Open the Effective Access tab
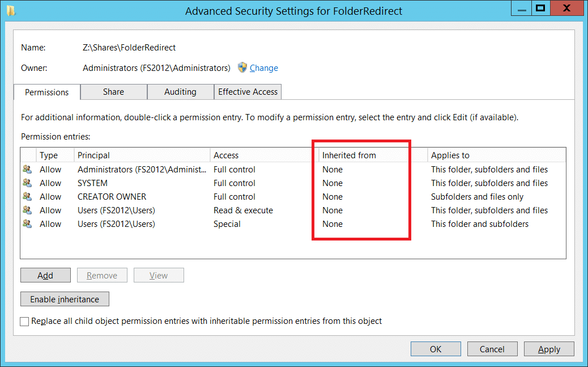 pyautogui.click(x=248, y=92)
